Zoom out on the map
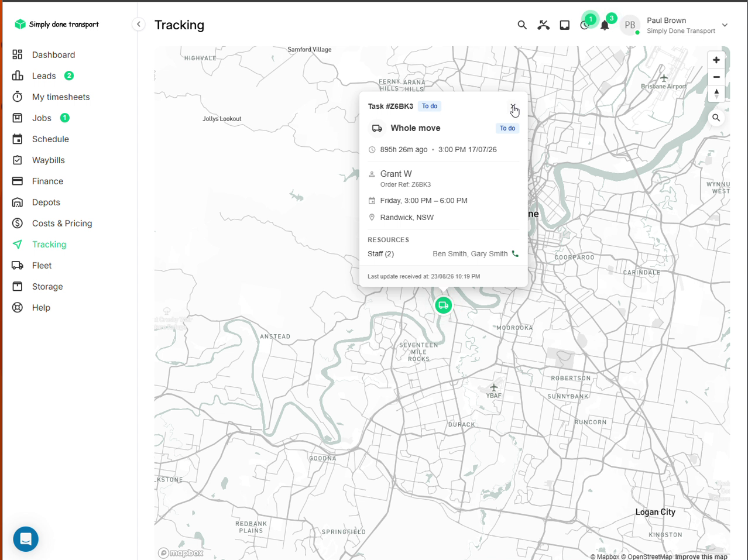This screenshot has height=560, width=748. (x=716, y=77)
